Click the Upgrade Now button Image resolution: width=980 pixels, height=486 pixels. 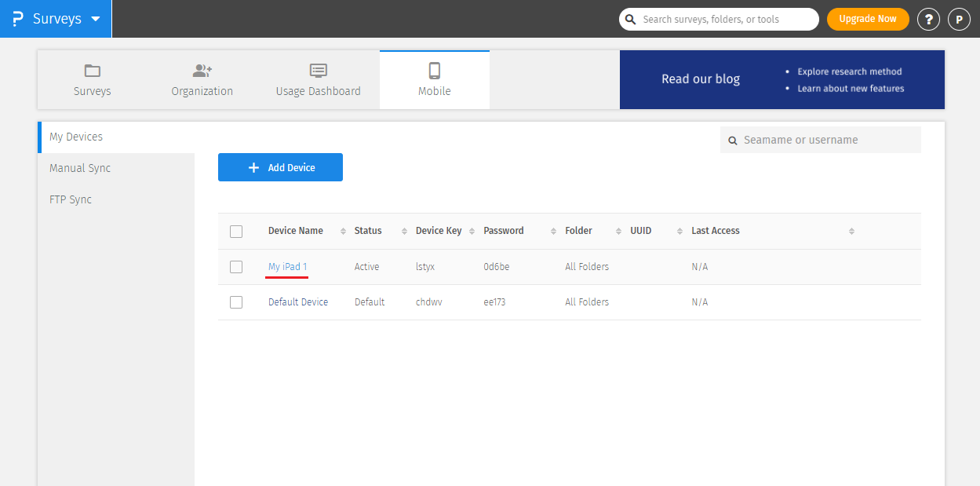[867, 19]
